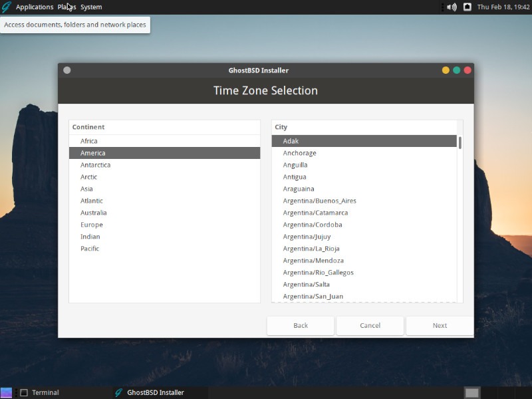Click the show desktop icon in bottom panel
Image resolution: width=532 pixels, height=399 pixels.
[x=6, y=392]
